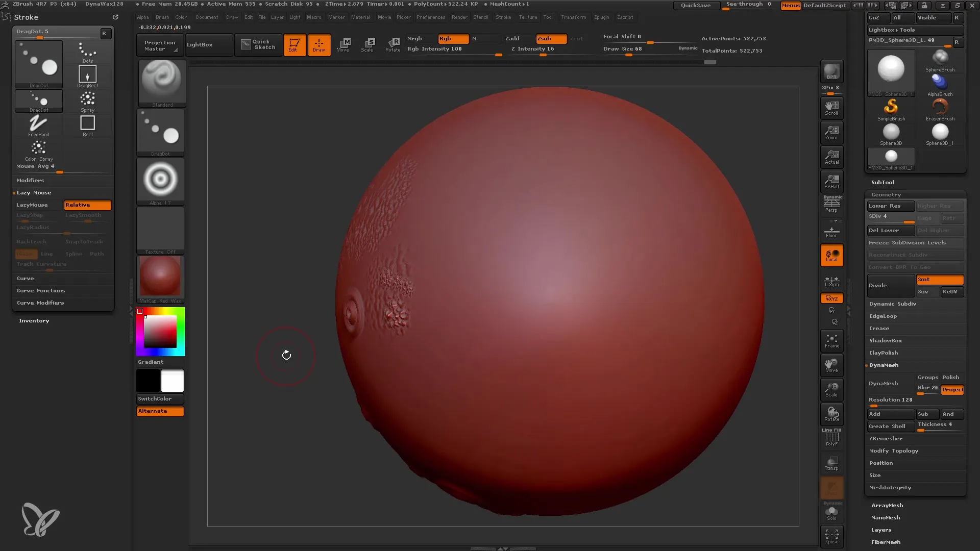The height and width of the screenshot is (551, 980).
Task: Toggle L.Sym local symmetry
Action: tap(831, 281)
